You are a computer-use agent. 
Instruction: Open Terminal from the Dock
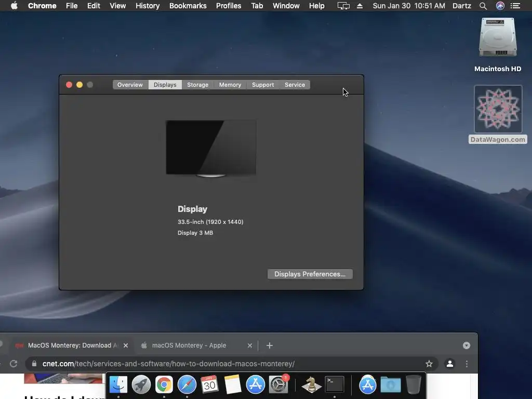click(x=335, y=385)
